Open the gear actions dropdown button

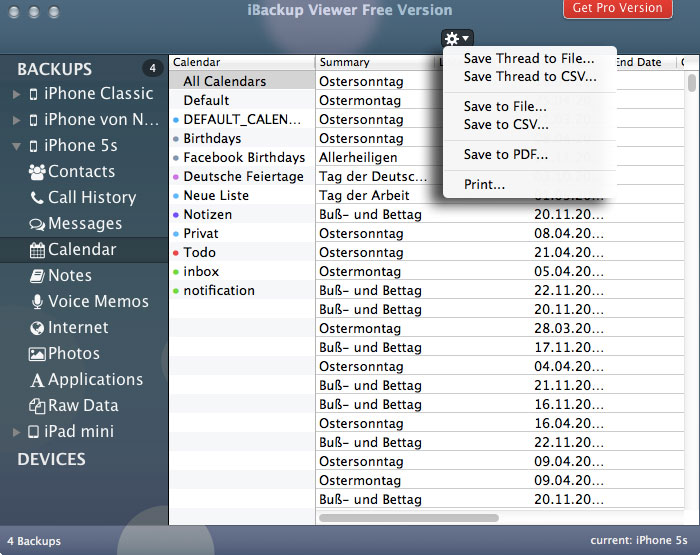coord(457,39)
